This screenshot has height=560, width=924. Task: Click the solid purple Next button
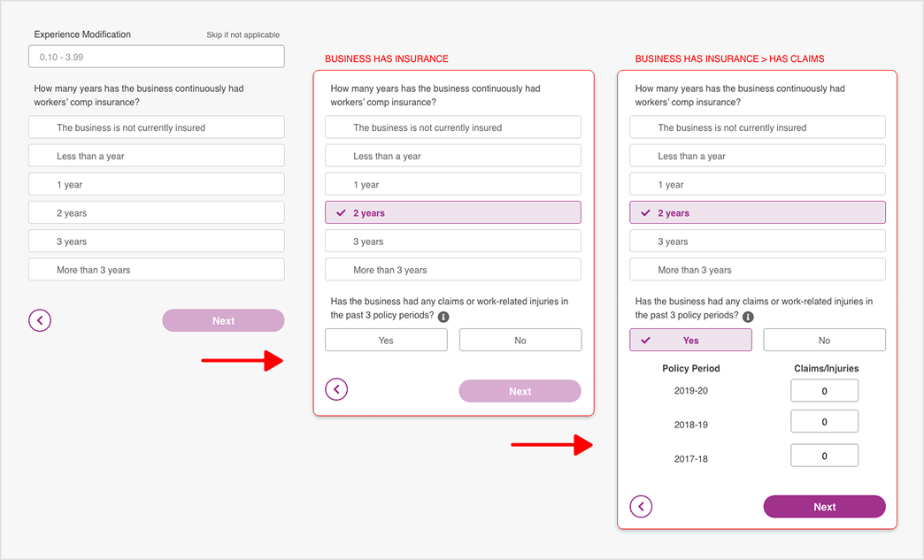[x=824, y=506]
